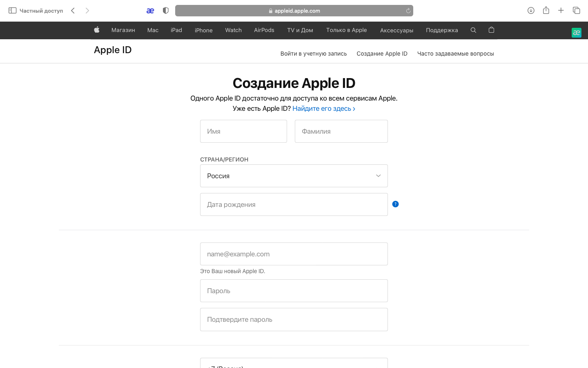Go back with the back arrow
Image resolution: width=588 pixels, height=368 pixels.
tap(73, 11)
